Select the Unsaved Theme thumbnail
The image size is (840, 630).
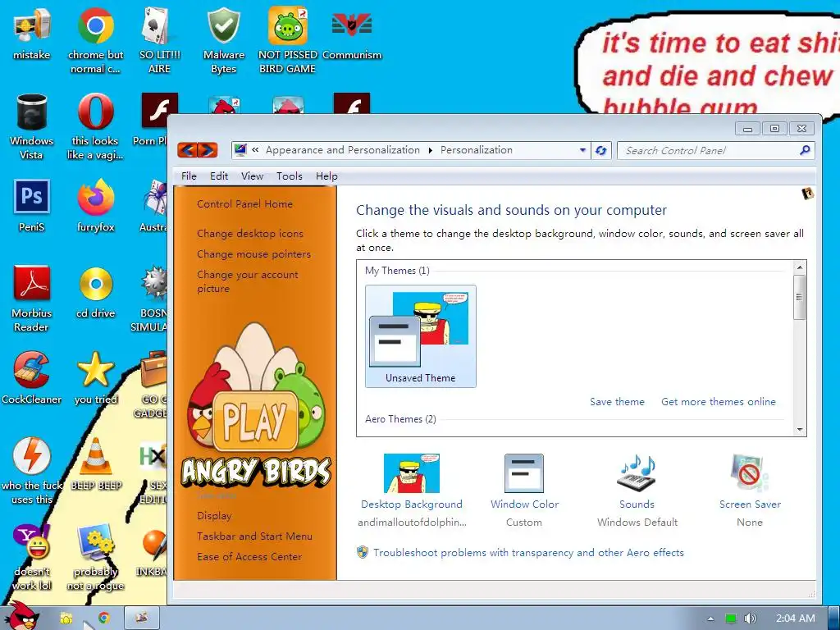421,336
